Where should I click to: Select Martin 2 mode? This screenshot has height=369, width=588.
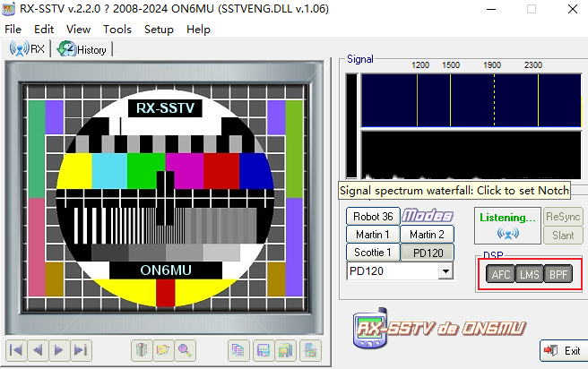pyautogui.click(x=428, y=234)
